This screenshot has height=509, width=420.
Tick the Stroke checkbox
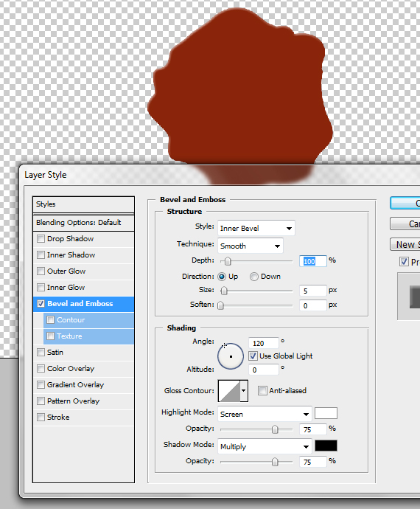coord(41,418)
